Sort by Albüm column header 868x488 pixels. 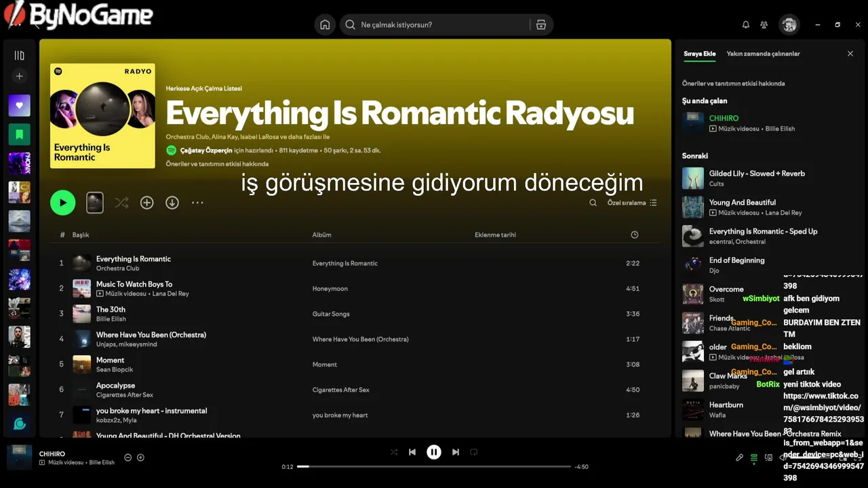click(321, 235)
